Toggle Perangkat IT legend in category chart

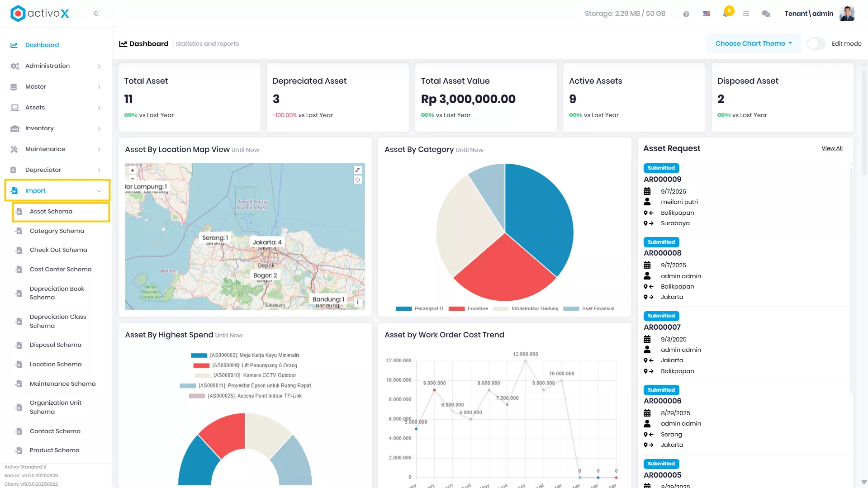click(x=419, y=309)
